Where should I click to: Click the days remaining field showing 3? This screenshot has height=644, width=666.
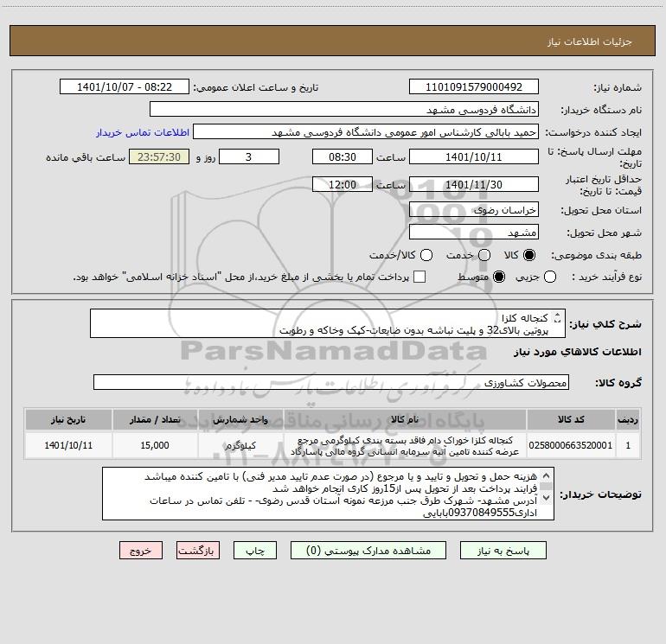tap(249, 156)
